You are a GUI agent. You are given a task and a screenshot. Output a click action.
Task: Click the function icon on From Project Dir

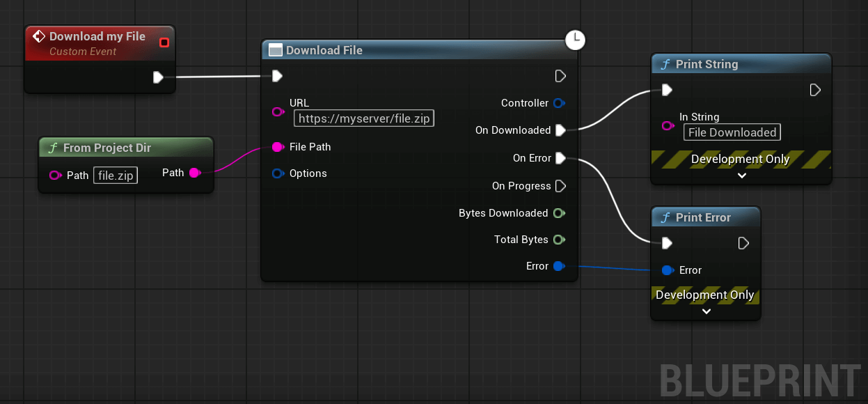click(x=52, y=148)
